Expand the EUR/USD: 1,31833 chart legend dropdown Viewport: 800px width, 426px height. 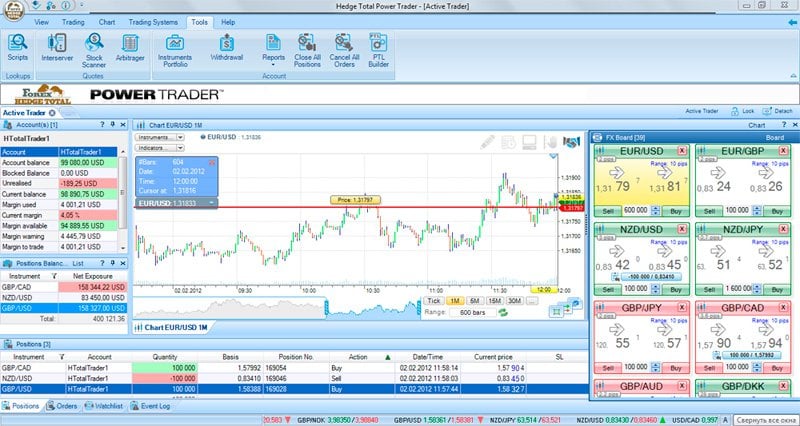[211, 203]
